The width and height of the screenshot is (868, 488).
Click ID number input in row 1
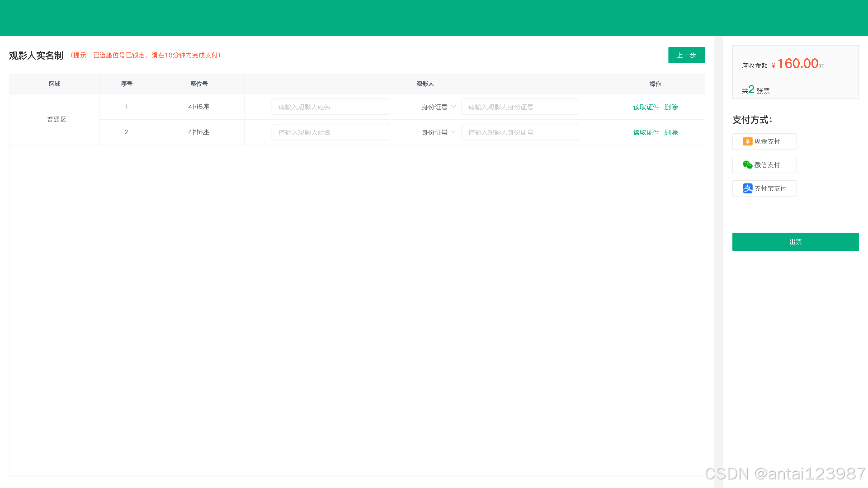point(520,107)
